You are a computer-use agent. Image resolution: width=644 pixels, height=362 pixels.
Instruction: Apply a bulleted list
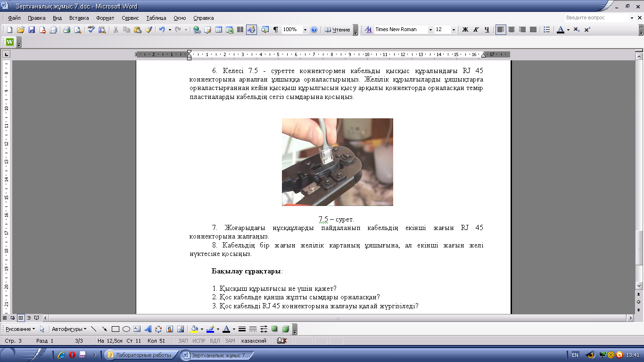[547, 30]
